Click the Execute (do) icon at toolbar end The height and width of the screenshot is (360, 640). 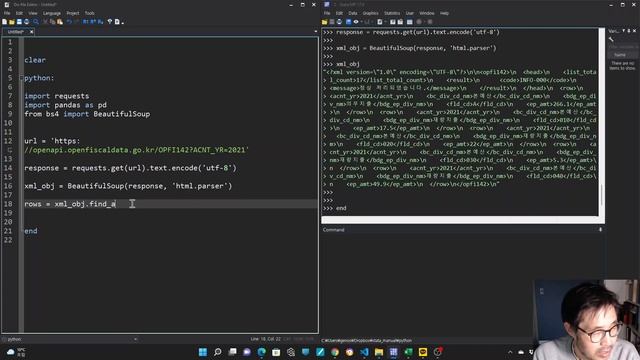coord(118,22)
